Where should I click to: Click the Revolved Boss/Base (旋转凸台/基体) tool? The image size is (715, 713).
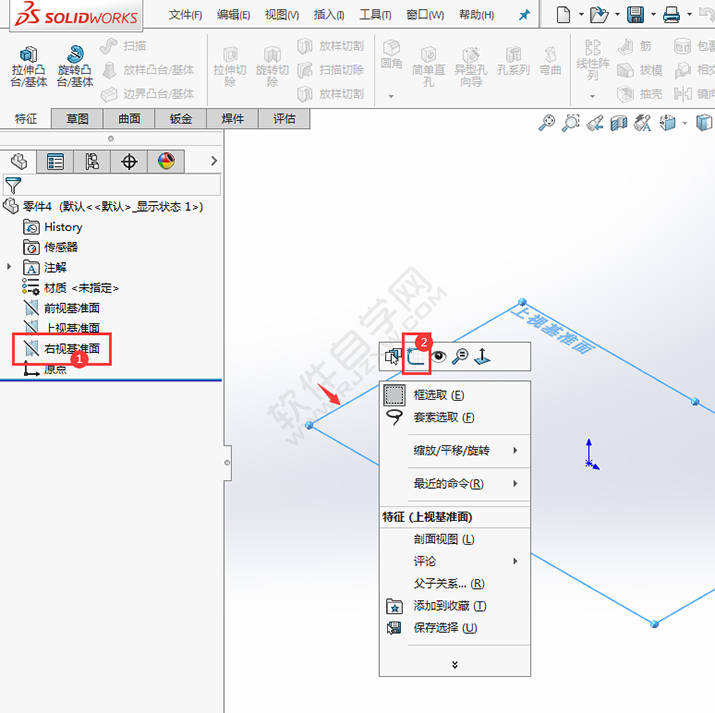pyautogui.click(x=75, y=67)
